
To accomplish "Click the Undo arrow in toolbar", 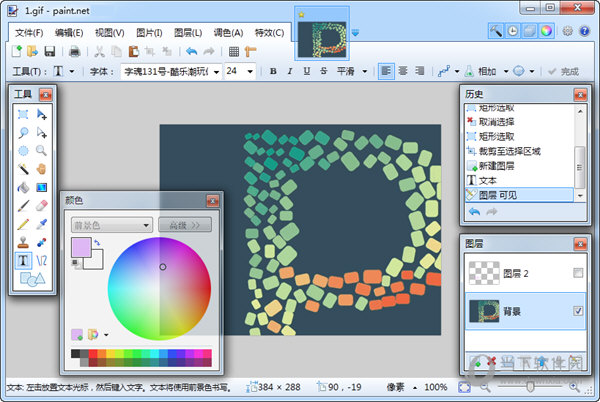I will pyautogui.click(x=190, y=51).
